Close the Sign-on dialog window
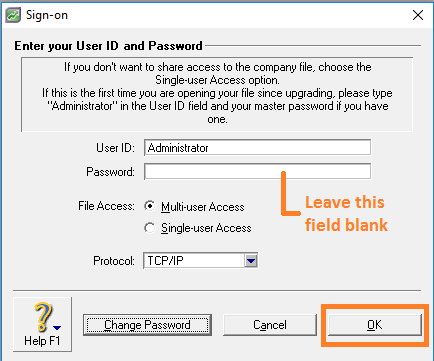Viewport: 434px width, 361px height. pyautogui.click(x=418, y=15)
